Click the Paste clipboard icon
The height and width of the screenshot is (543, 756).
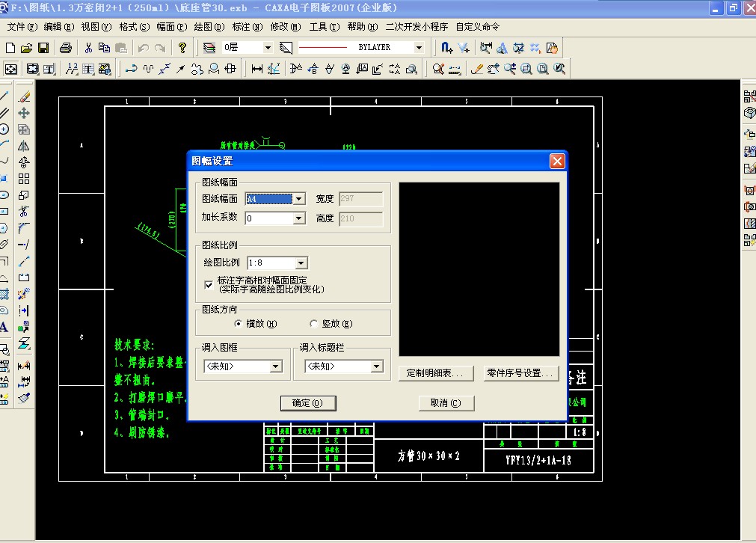point(121,48)
